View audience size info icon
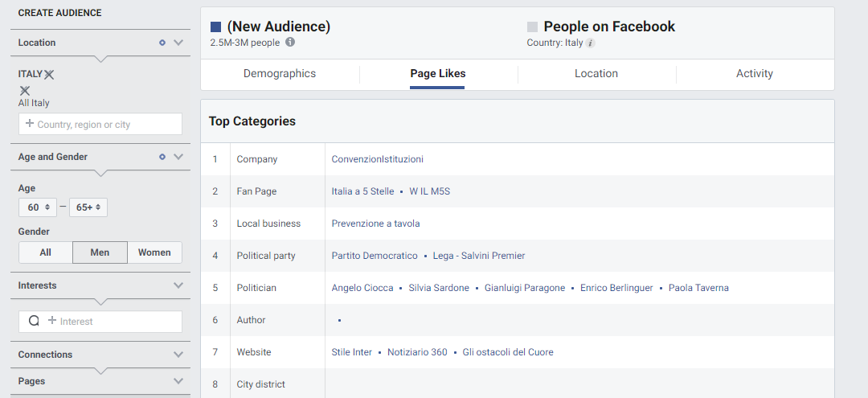868x398 pixels. 290,42
